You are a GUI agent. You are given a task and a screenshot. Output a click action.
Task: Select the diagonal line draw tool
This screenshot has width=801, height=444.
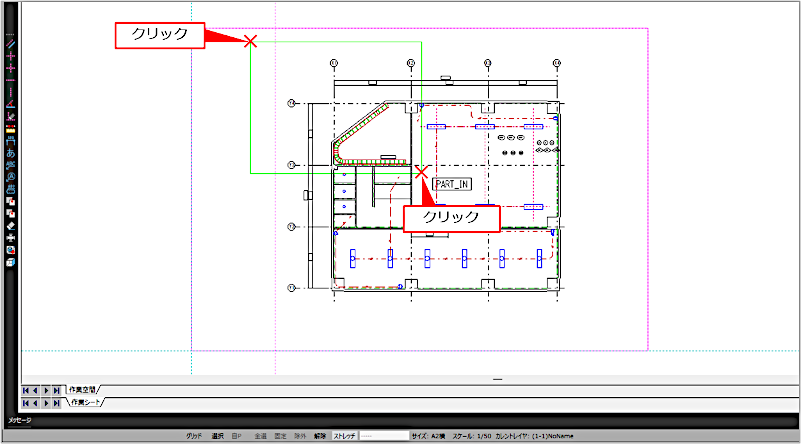(11, 45)
